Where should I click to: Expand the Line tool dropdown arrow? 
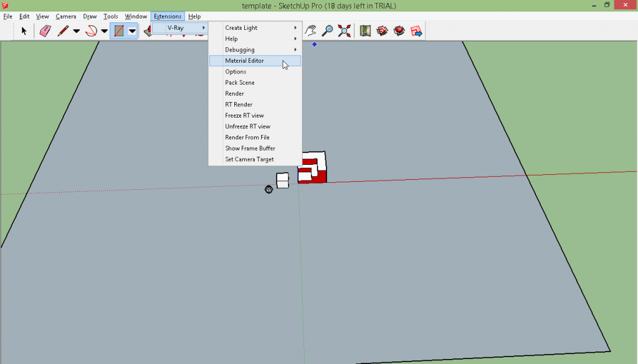77,31
